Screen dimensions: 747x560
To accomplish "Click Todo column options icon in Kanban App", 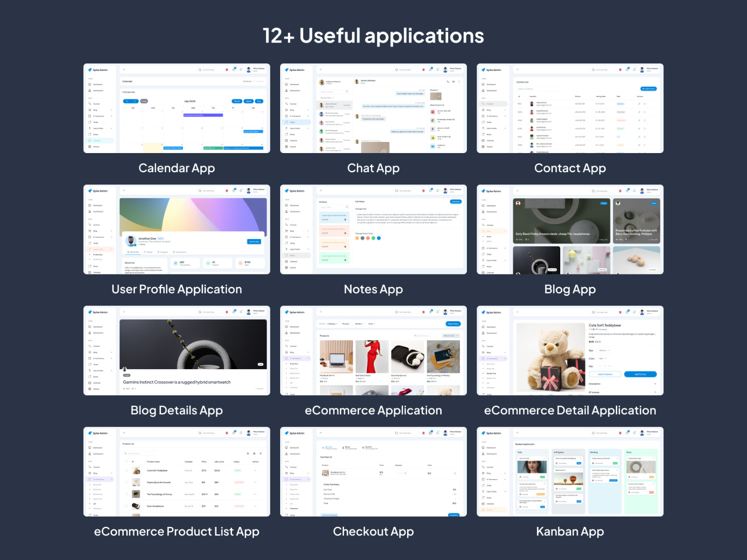I will (545, 452).
